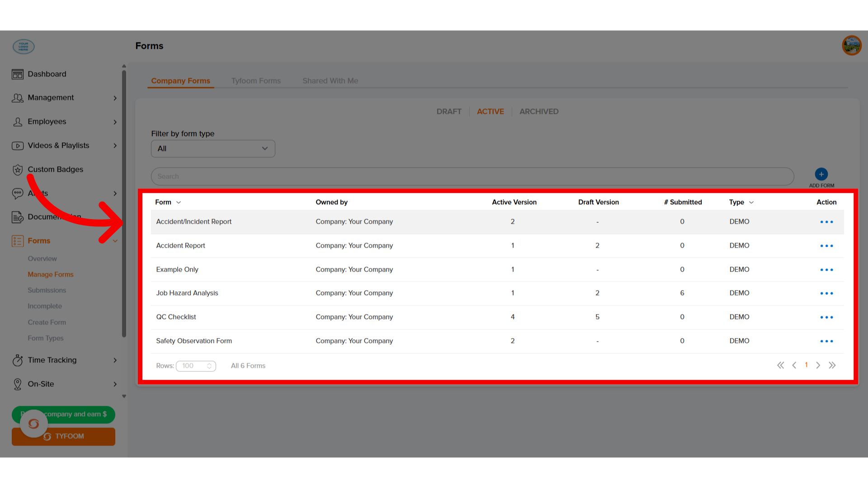
Task: Select the DRAFT status tab
Action: click(449, 112)
